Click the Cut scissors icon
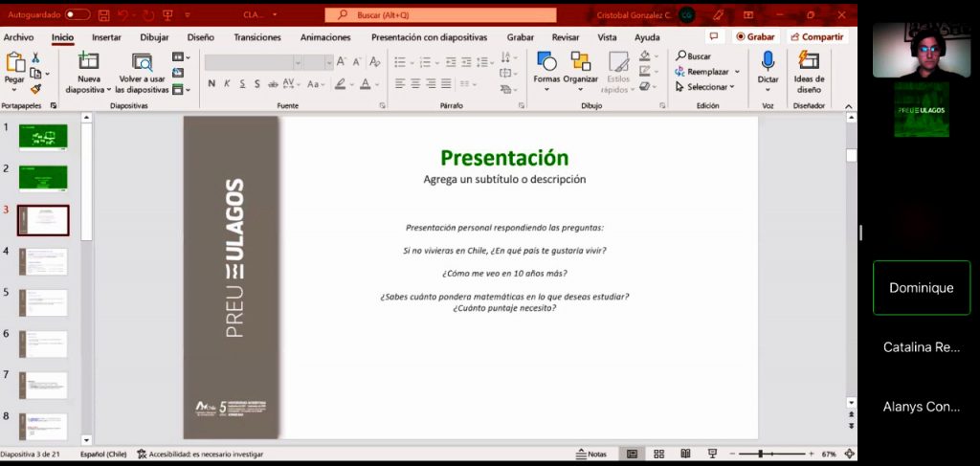This screenshot has height=466, width=980. click(x=35, y=57)
